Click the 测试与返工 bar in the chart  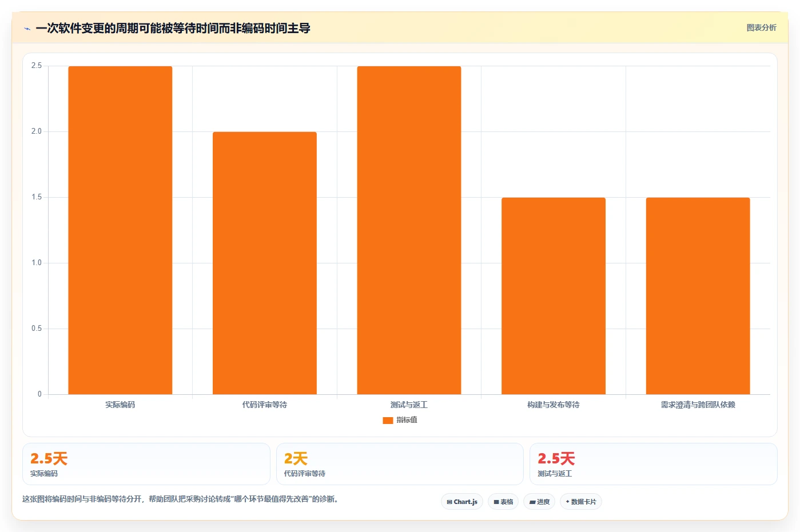[409, 230]
